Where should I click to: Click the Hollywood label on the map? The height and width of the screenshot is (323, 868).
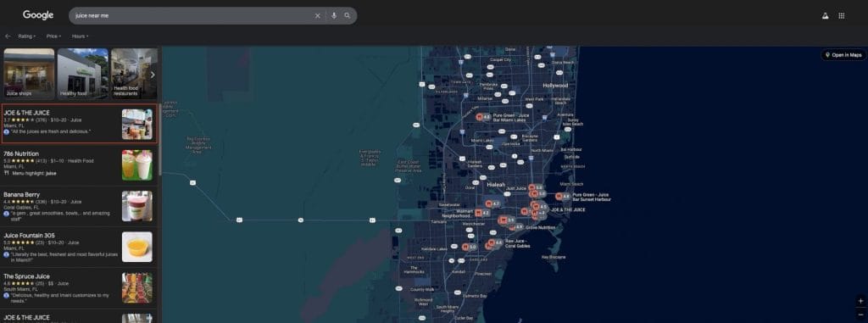pos(555,86)
